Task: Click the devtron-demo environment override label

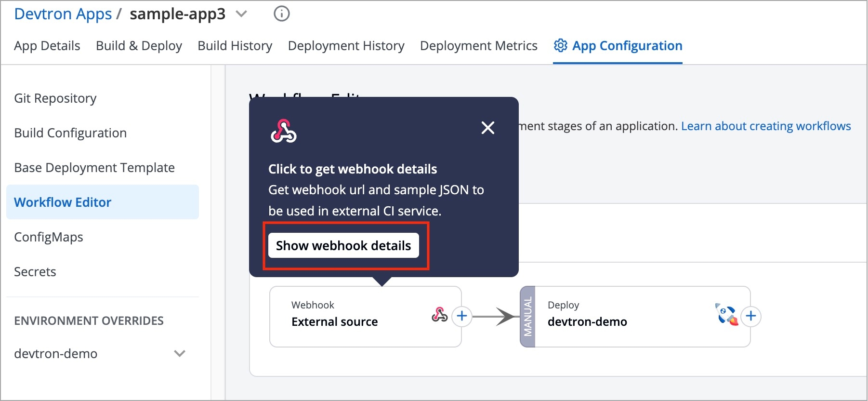Action: [x=56, y=354]
